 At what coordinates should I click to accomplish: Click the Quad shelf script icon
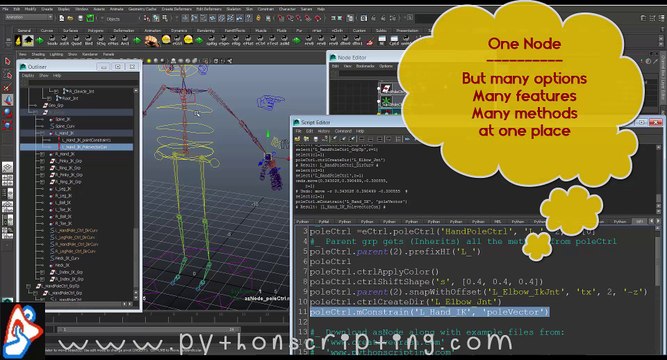point(77,40)
